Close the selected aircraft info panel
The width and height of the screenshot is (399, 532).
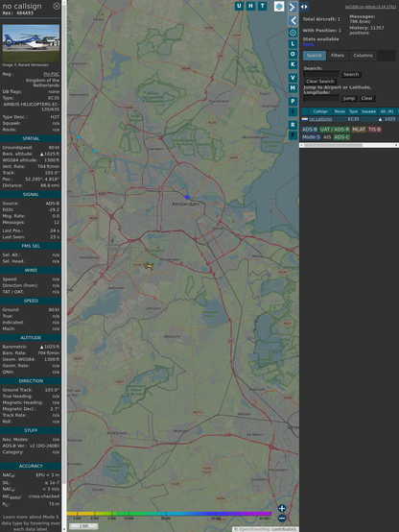57,6
